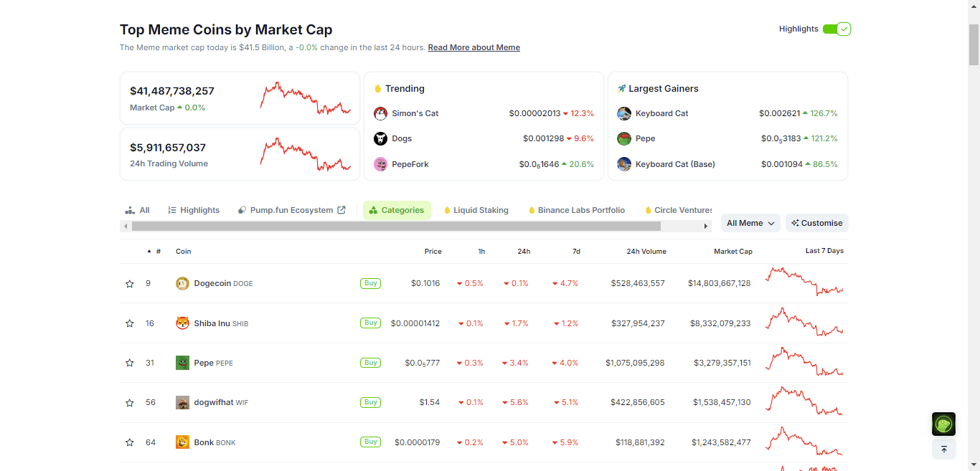
Task: Click the dogwifhat coin logo
Action: click(182, 402)
